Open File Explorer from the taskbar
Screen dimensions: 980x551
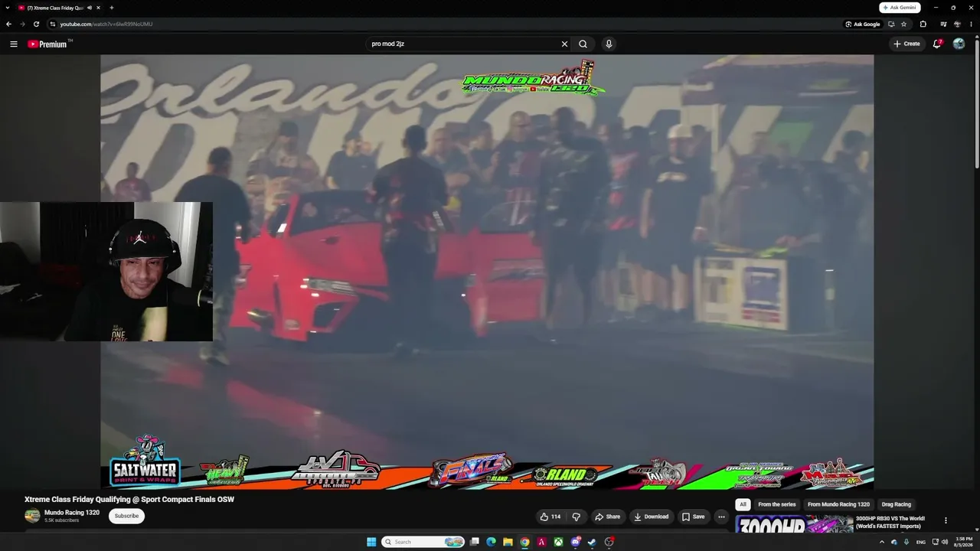coord(508,542)
